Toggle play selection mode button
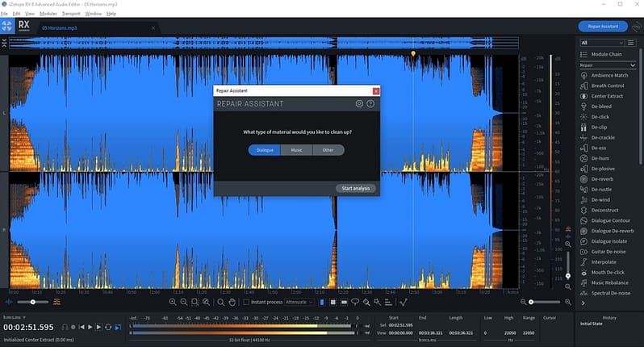The width and height of the screenshot is (644, 347). [99, 328]
